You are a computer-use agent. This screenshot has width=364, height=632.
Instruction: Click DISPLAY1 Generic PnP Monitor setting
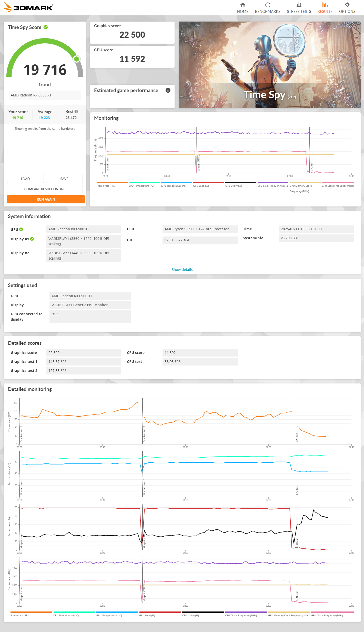pyautogui.click(x=90, y=305)
